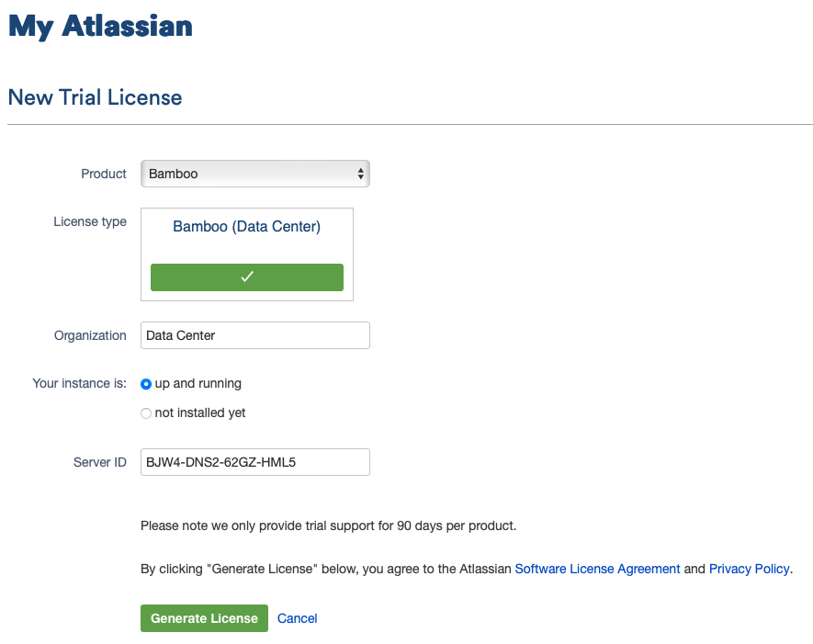
Task: Select the Bamboo (Data Center) license title
Action: pos(246,227)
